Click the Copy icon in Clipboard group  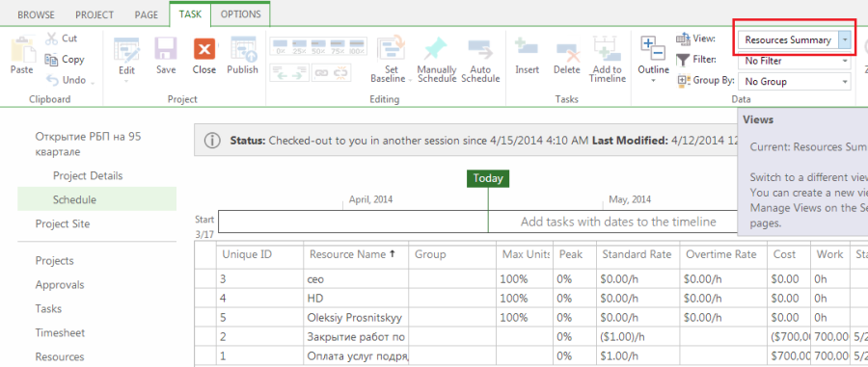(x=51, y=59)
